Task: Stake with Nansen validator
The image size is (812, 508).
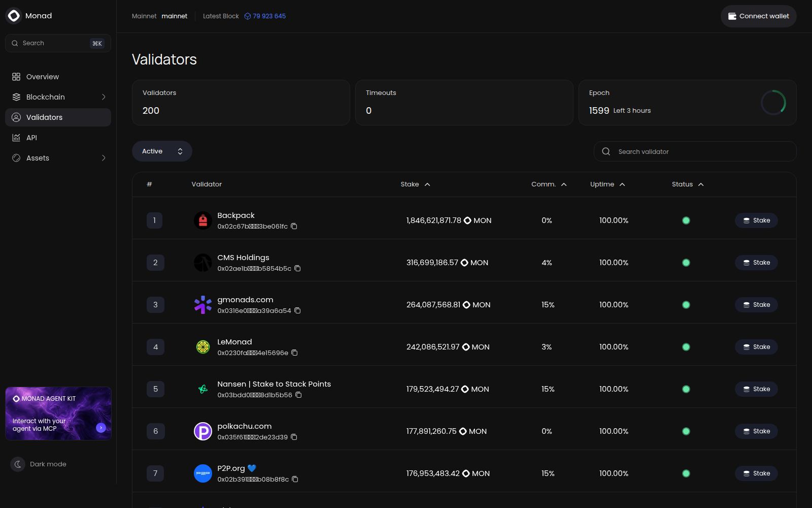Action: (756, 389)
